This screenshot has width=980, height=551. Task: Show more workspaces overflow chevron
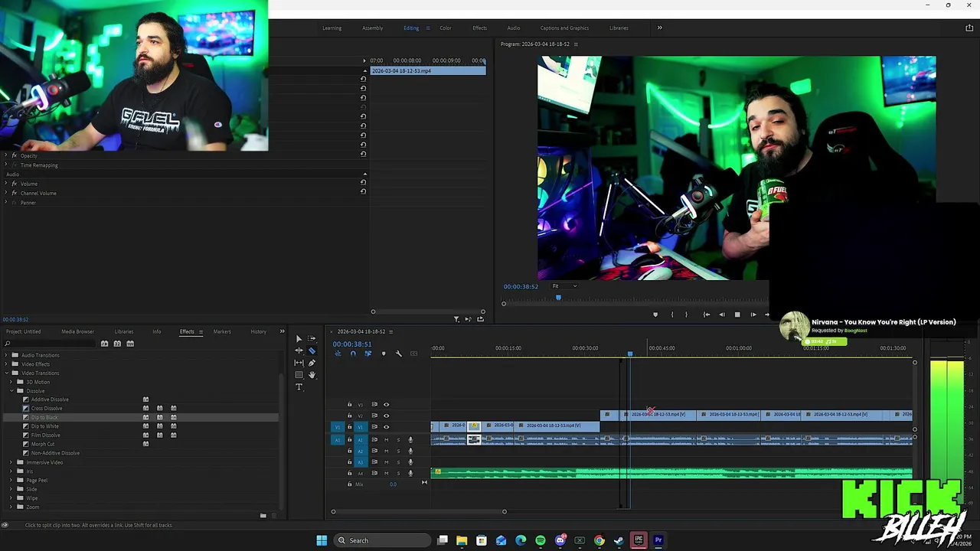659,28
